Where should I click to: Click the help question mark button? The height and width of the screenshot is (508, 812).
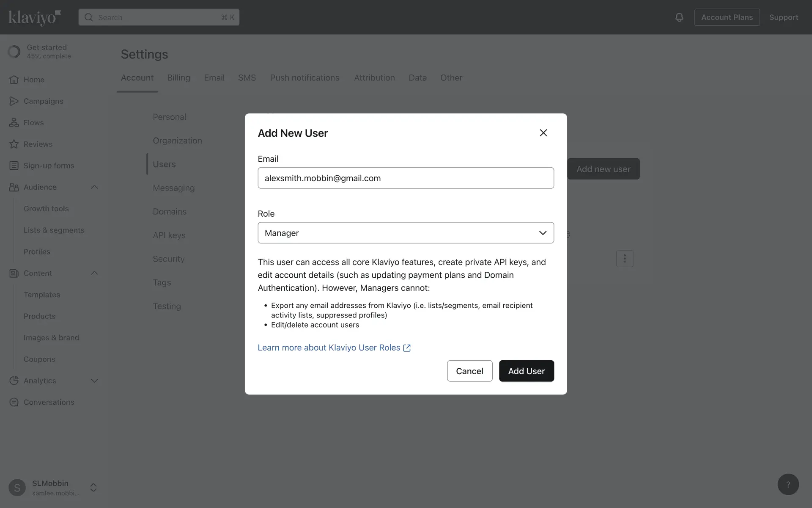coord(788,484)
